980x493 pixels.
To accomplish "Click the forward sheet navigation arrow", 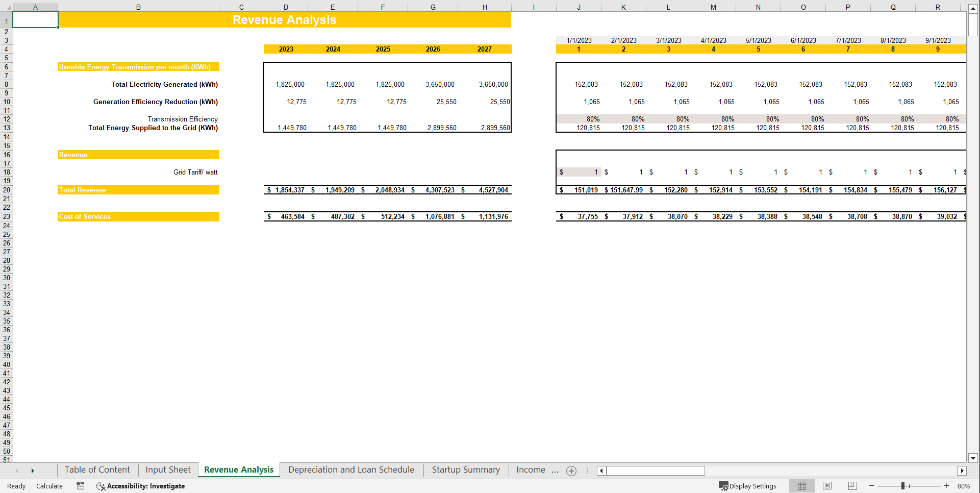I will pyautogui.click(x=33, y=470).
